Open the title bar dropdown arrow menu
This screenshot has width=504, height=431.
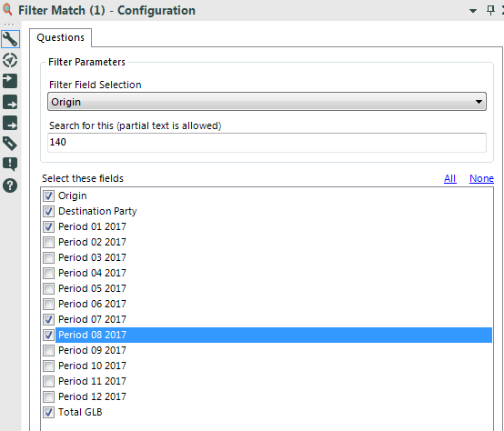coord(473,11)
